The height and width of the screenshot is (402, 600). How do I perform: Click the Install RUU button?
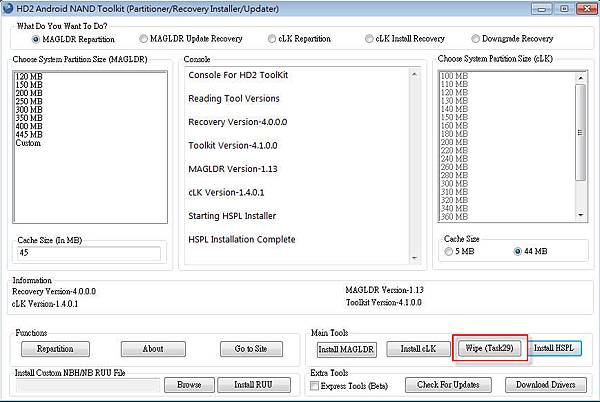253,385
